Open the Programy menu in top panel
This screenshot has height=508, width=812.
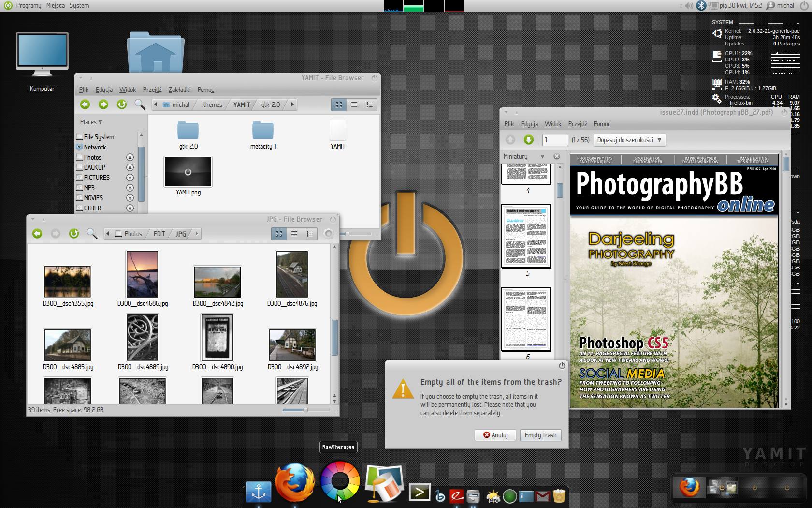29,5
